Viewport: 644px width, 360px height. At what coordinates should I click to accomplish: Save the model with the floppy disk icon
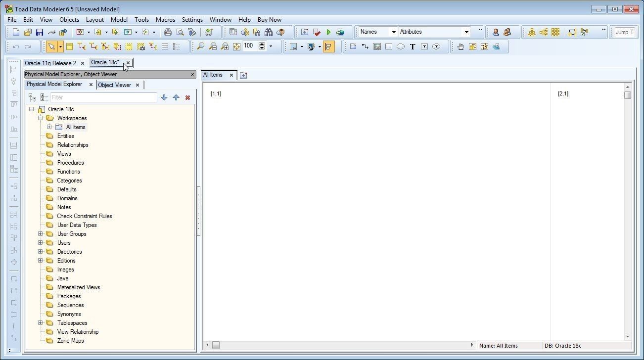[40, 32]
